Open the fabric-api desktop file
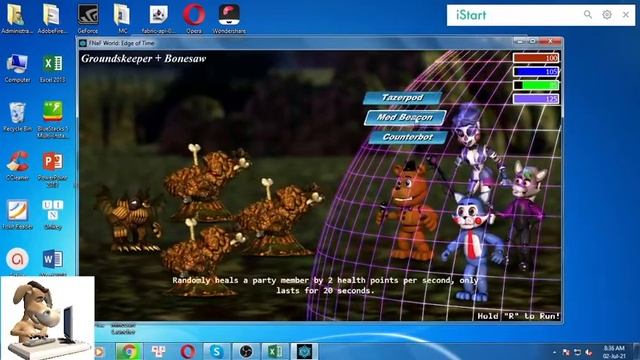 point(158,18)
